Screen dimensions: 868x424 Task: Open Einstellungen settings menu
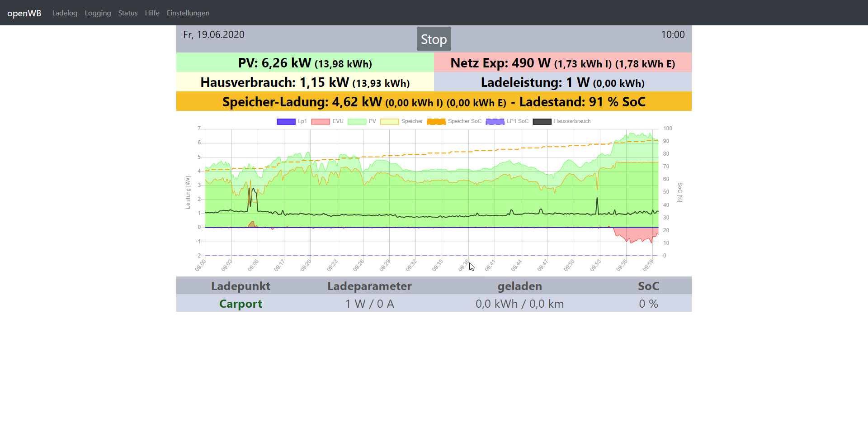188,13
